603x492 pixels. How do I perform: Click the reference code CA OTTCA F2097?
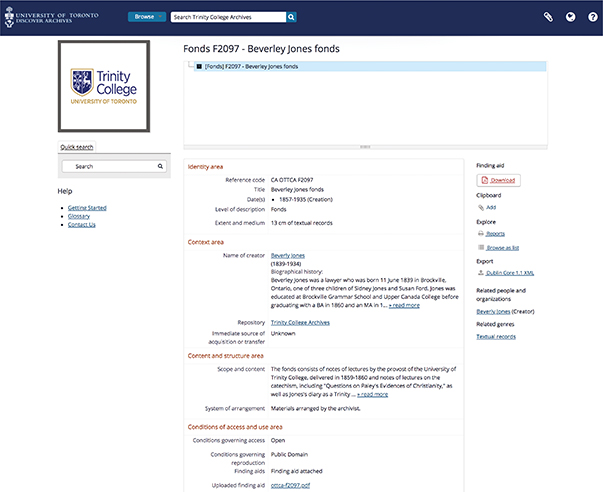tap(292, 180)
